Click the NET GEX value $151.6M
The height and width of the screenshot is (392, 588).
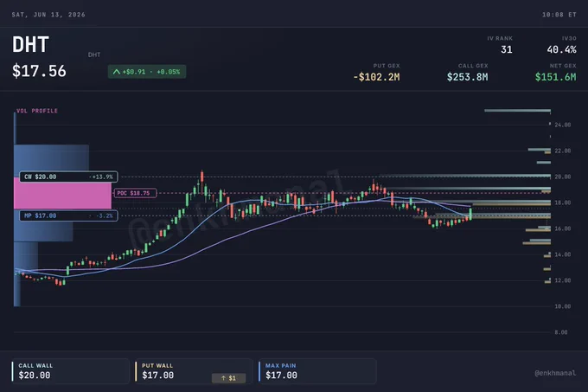point(555,77)
